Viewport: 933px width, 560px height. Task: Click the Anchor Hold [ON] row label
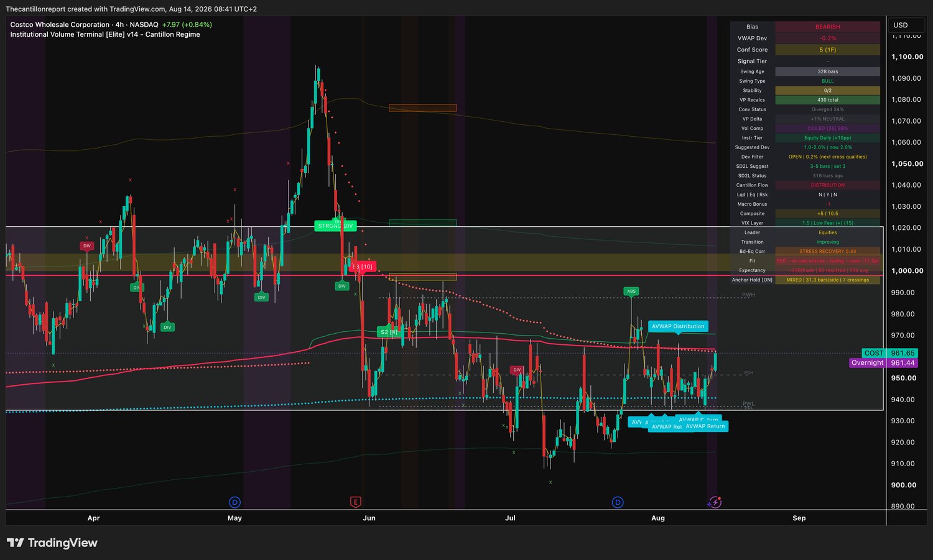752,280
